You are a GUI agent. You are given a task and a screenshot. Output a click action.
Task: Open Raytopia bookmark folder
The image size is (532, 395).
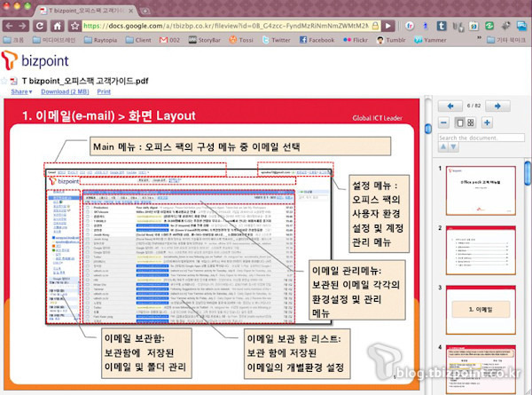point(100,40)
